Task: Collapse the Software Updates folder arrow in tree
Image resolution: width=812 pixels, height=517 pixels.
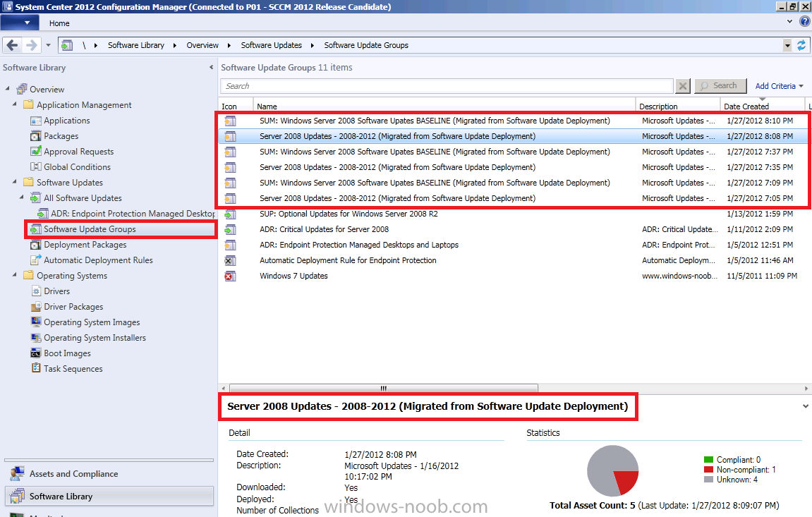Action: [x=15, y=182]
